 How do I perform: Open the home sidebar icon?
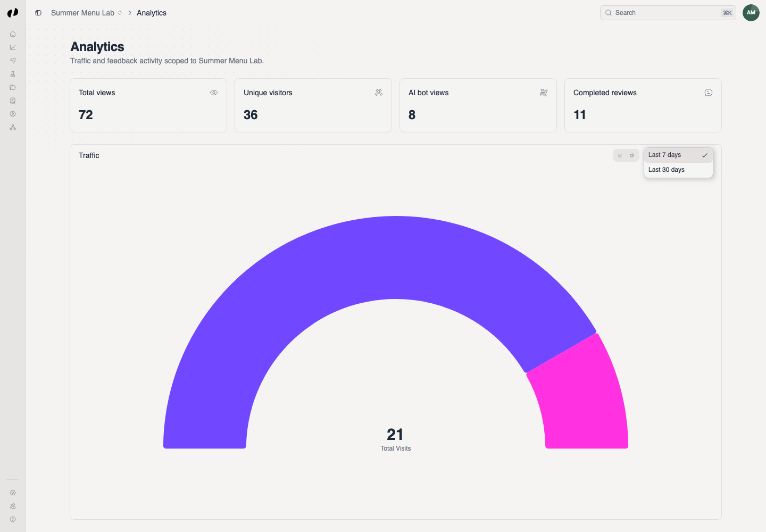(x=13, y=34)
